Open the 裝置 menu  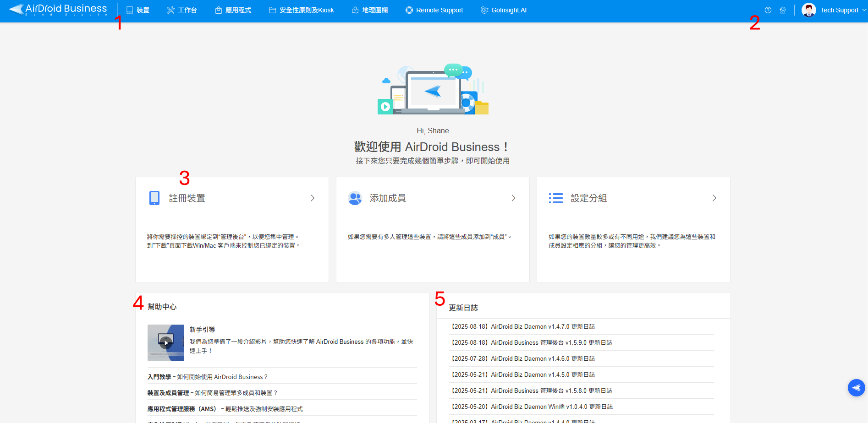[x=138, y=10]
